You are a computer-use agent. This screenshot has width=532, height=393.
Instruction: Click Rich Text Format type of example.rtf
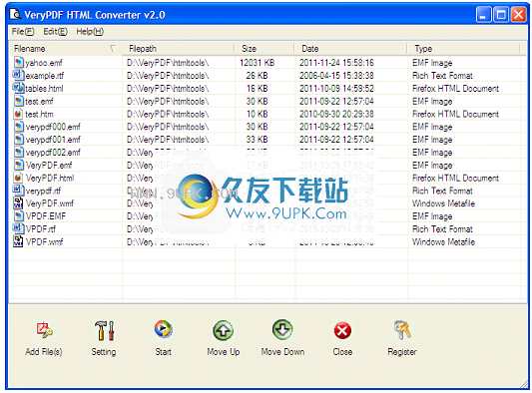pos(442,76)
